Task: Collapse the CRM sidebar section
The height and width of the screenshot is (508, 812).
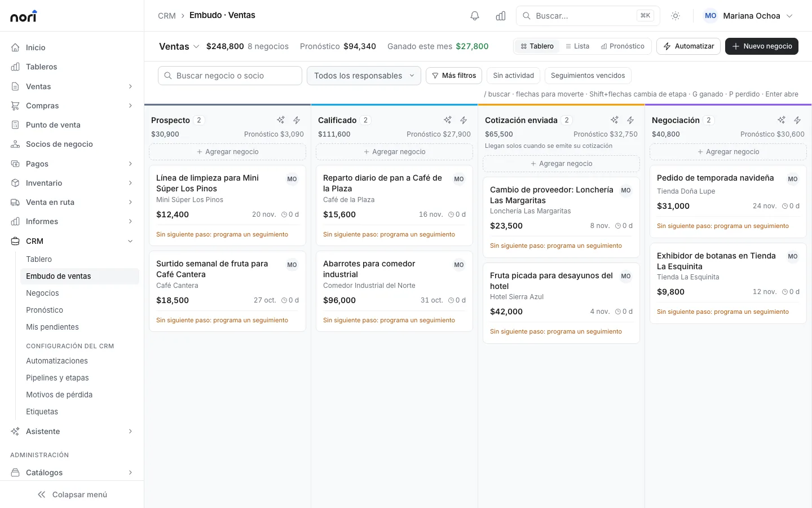Action: (130, 241)
